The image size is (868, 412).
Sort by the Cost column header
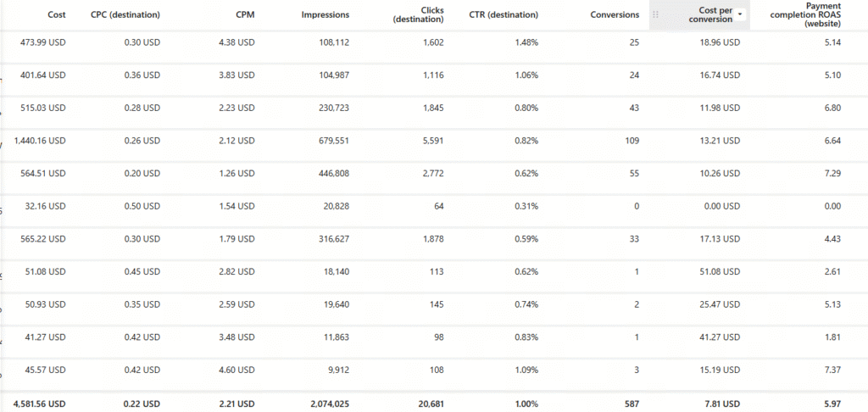[x=57, y=15]
